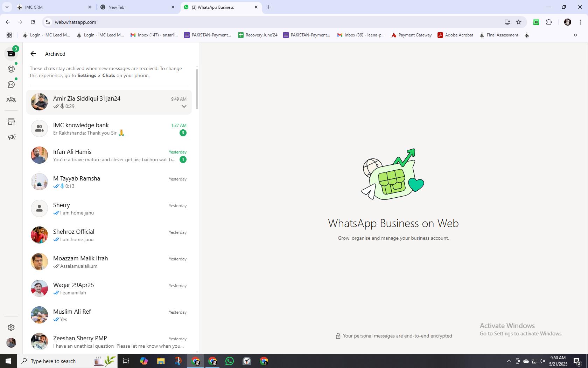Click the install app icon in address bar

507,22
